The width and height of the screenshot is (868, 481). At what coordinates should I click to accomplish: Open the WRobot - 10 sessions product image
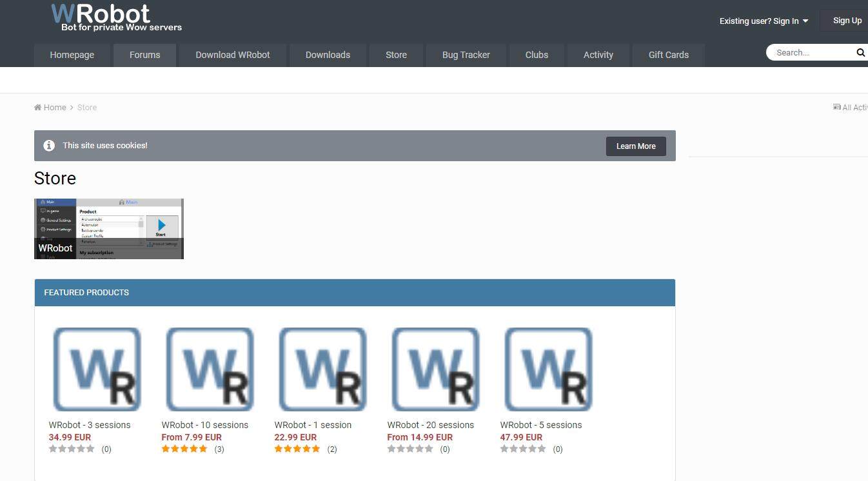coord(210,369)
